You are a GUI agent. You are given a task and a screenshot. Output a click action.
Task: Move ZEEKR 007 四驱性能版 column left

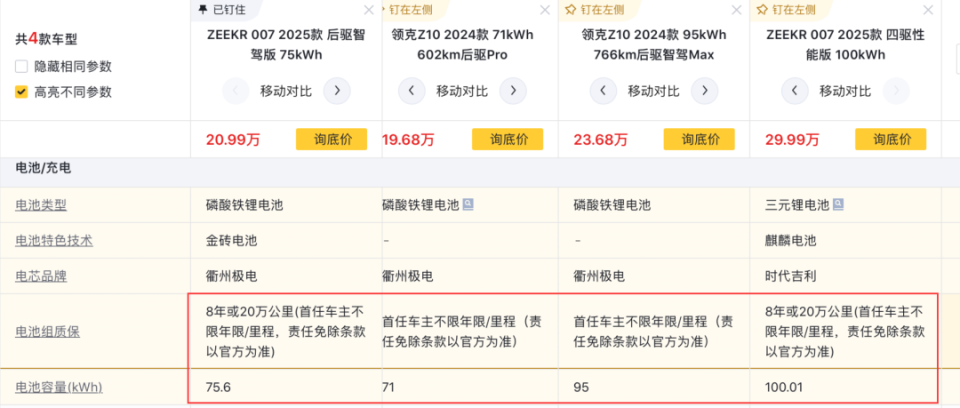pos(795,91)
